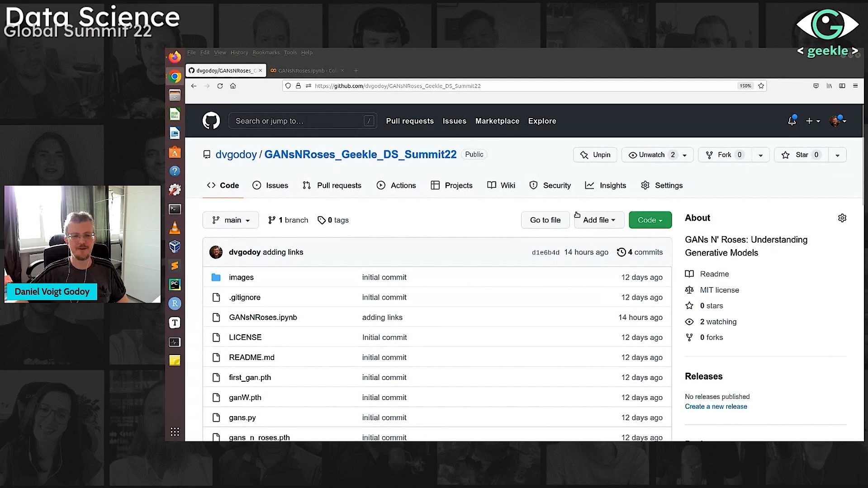The image size is (868, 488).
Task: Open the MIT license link
Action: [719, 290]
